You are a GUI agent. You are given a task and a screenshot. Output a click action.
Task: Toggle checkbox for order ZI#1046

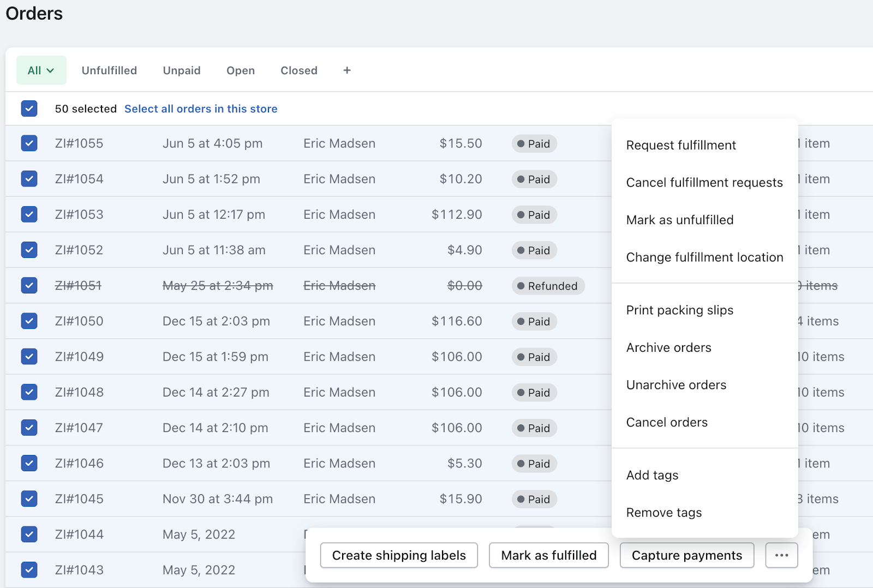(29, 463)
